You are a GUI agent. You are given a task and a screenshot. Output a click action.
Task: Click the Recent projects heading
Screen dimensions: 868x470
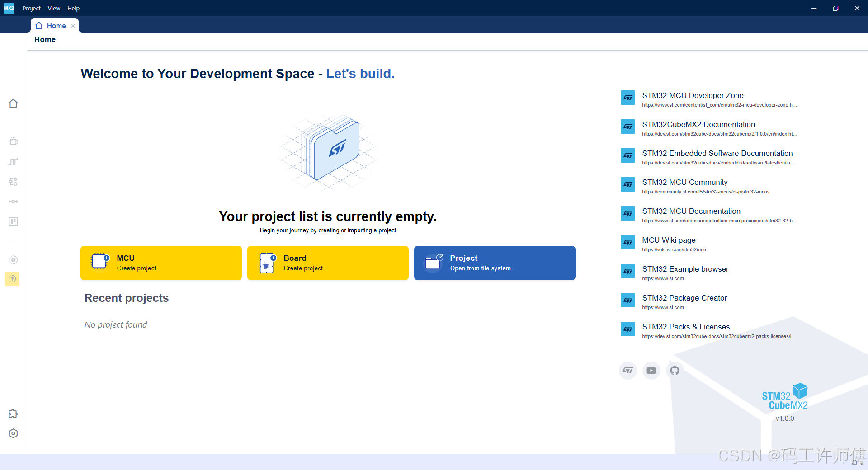coord(127,298)
